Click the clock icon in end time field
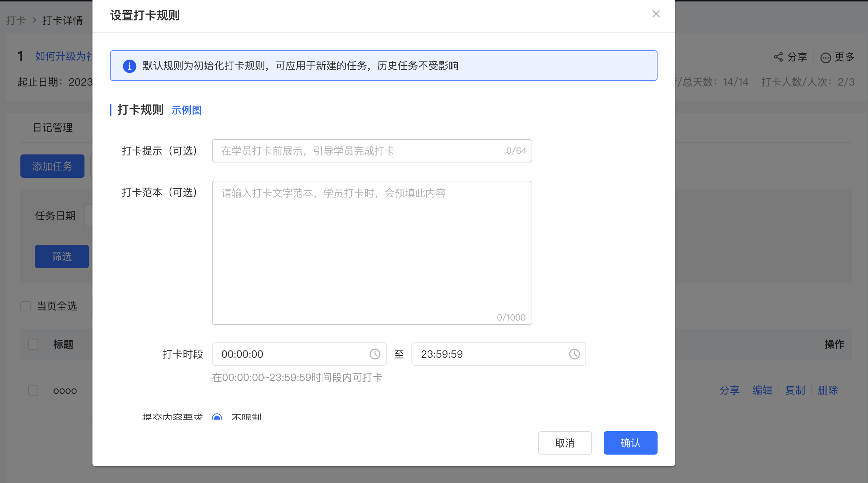Screen dimensions: 868x483 click(x=574, y=354)
